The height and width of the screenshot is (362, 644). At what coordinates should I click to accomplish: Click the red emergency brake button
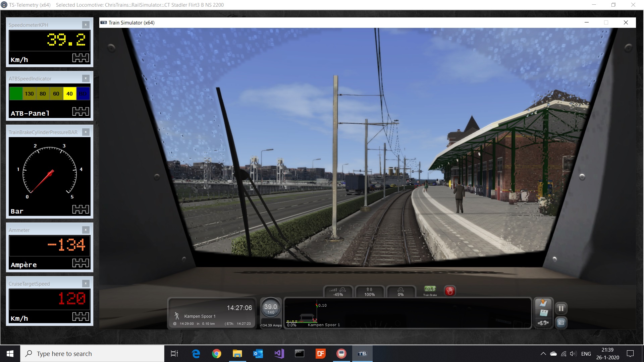point(450,291)
